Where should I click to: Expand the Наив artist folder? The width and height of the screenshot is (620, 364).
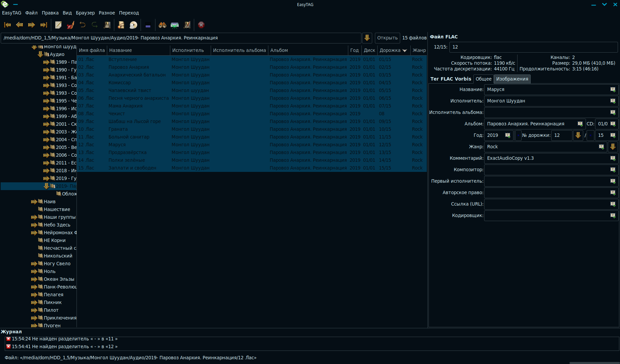34,202
